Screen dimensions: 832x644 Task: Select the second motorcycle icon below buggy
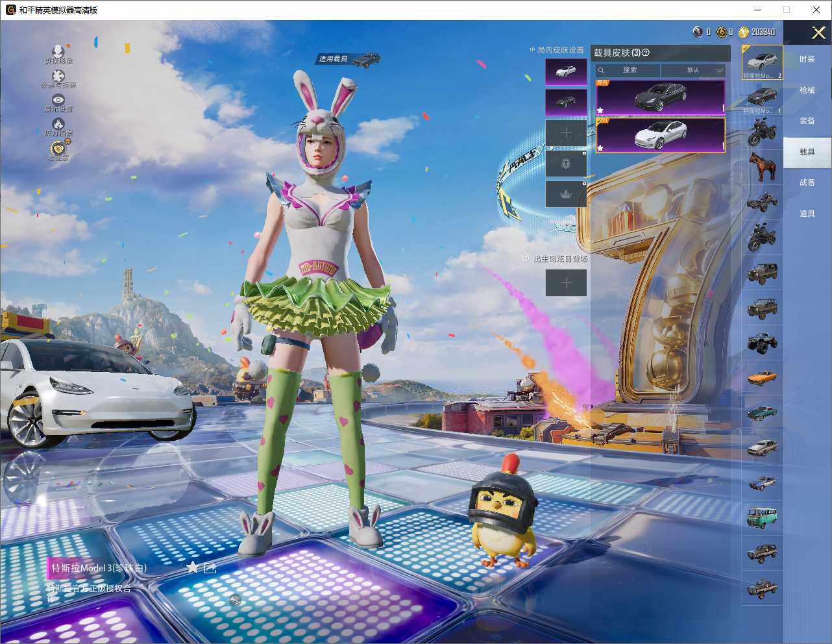click(x=762, y=237)
